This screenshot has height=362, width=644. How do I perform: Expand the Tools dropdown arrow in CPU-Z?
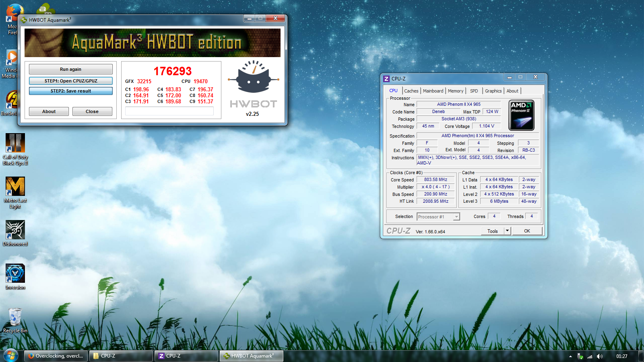508,231
